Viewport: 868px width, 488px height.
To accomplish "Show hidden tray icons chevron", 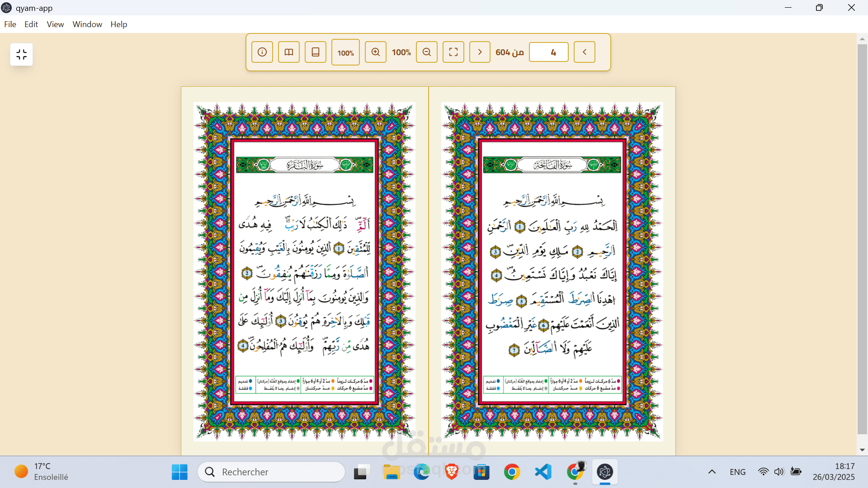I will tap(712, 472).
